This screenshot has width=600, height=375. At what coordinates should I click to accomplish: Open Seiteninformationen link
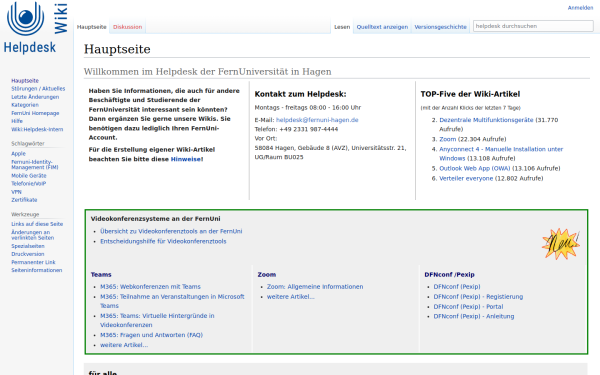pyautogui.click(x=36, y=270)
